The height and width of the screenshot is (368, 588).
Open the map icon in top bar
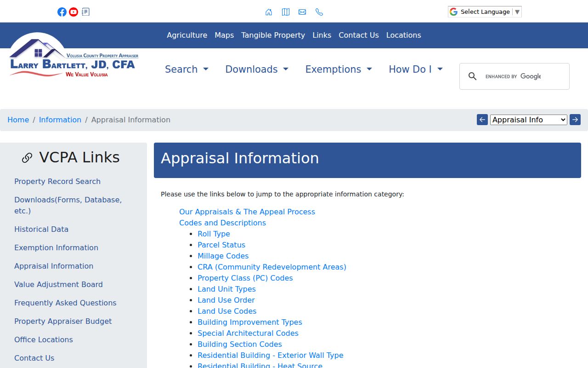[x=286, y=12]
